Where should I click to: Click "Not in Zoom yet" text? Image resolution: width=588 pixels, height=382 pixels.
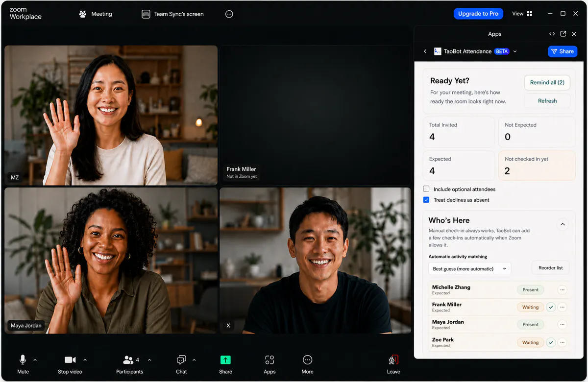click(x=242, y=176)
